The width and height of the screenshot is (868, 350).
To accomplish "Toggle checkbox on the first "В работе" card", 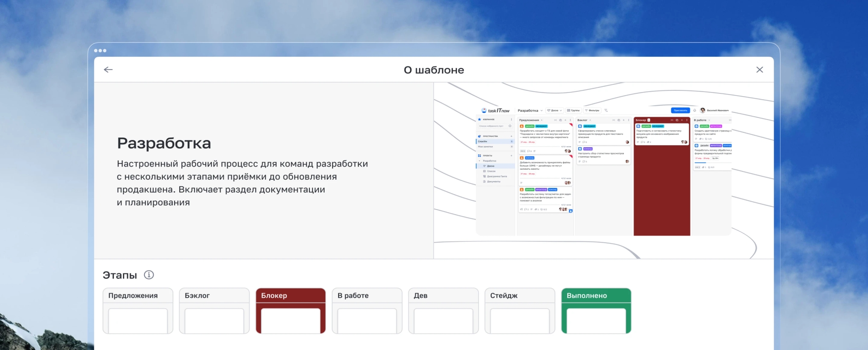I will pyautogui.click(x=696, y=126).
